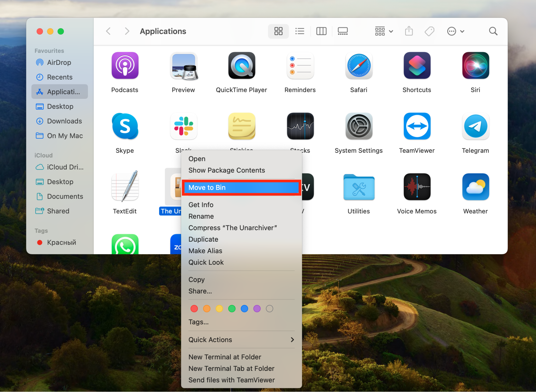
Task: Go forward with the right chevron
Action: point(127,31)
